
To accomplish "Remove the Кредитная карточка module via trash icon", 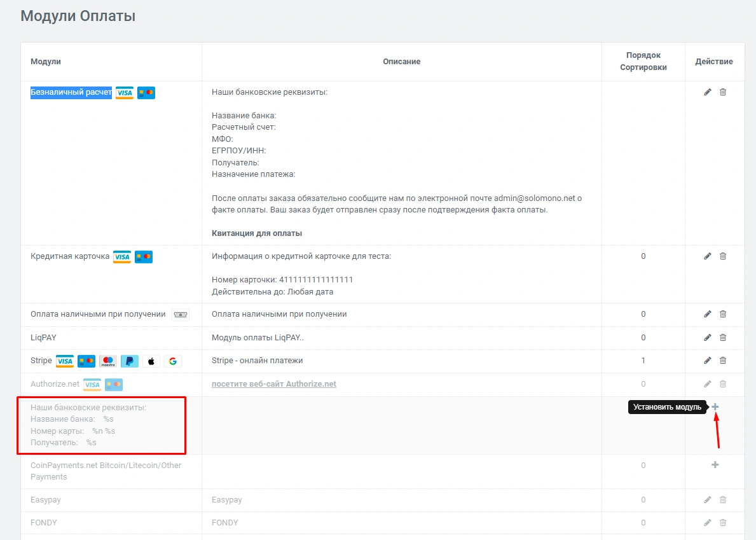I will pos(723,256).
